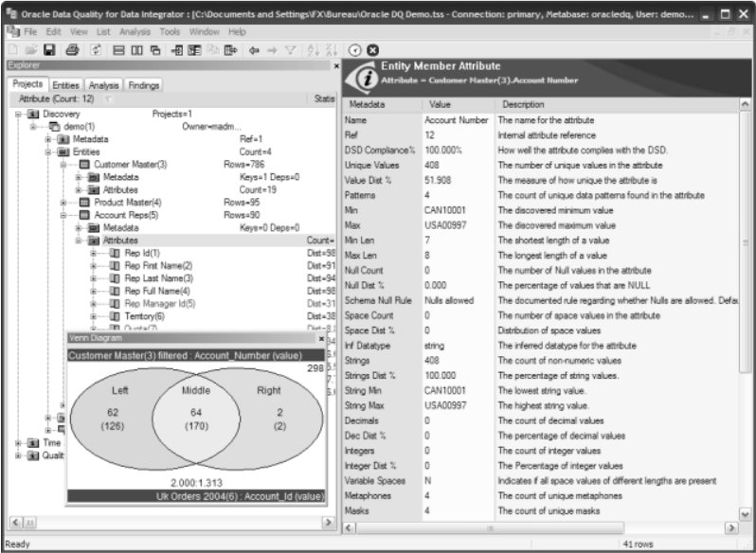Switch to the Analysis tab in Explorer
This screenshot has width=756, height=553.
(103, 85)
